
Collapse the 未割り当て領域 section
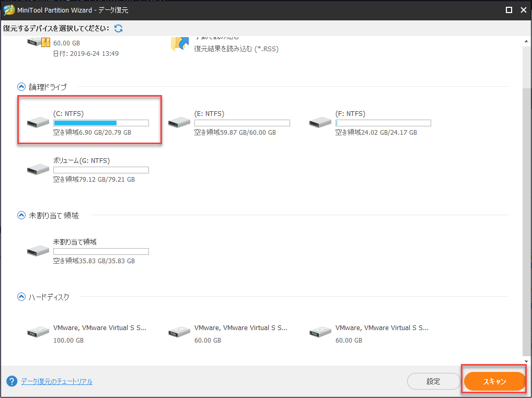(x=21, y=215)
